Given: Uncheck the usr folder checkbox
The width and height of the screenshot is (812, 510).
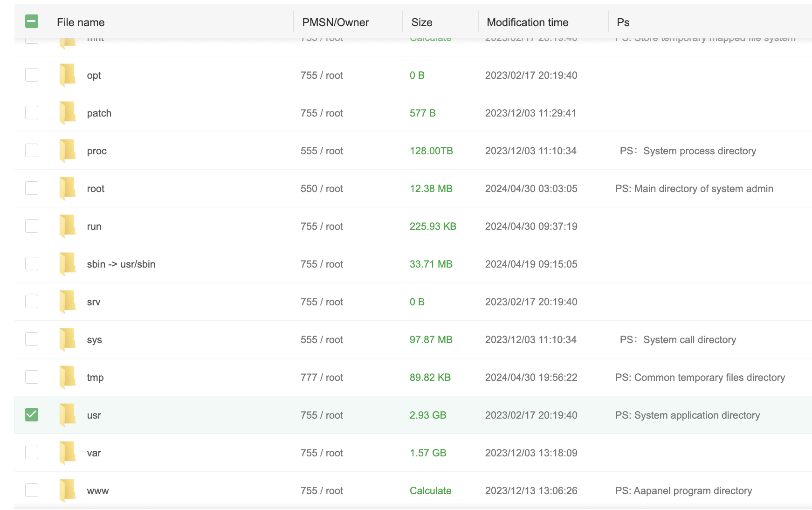Looking at the screenshot, I should pyautogui.click(x=32, y=415).
